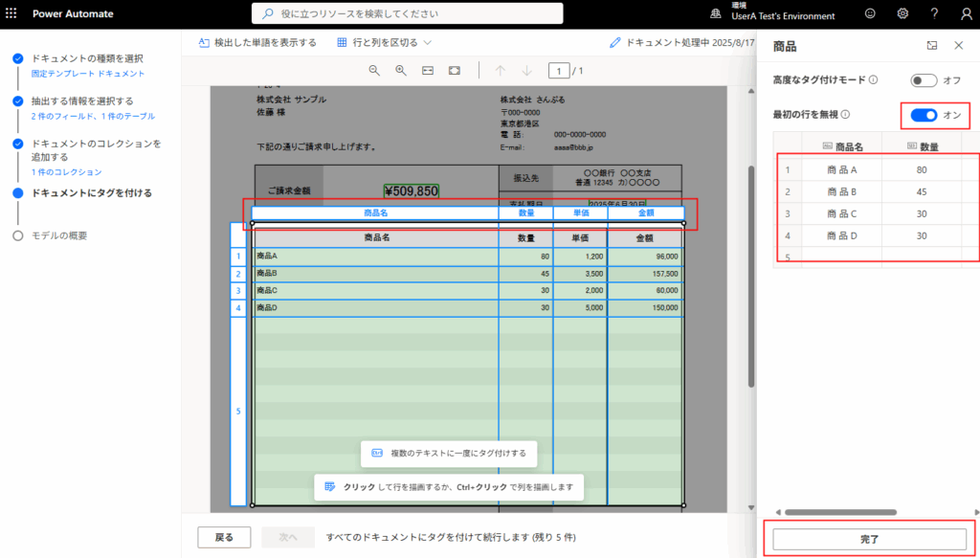
Task: Click panel cell 商品 D
Action: [x=842, y=235]
